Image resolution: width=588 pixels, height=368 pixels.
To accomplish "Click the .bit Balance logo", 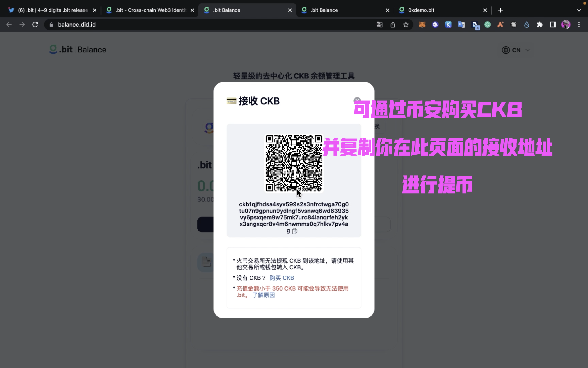I will 78,50.
